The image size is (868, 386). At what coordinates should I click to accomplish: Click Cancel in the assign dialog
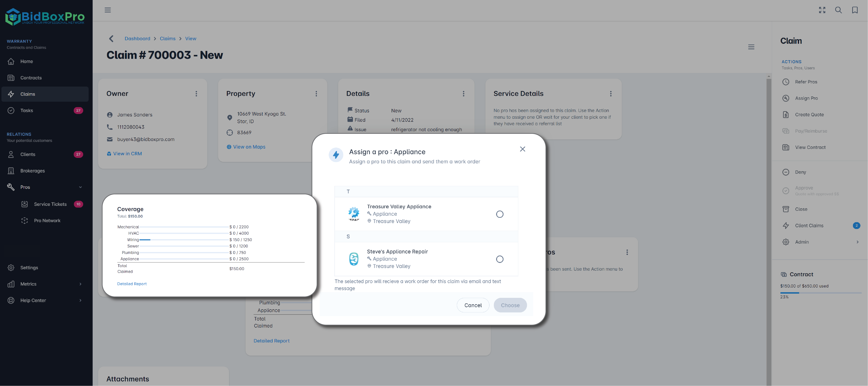tap(473, 305)
